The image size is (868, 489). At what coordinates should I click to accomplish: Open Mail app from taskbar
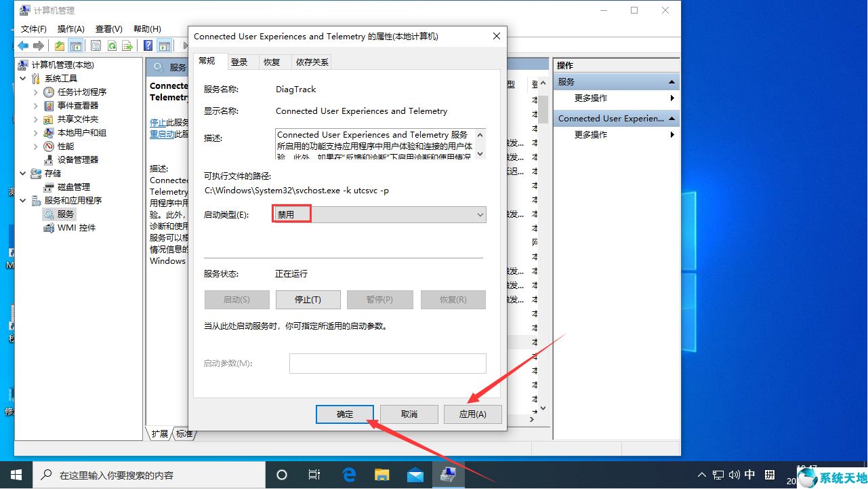click(x=415, y=475)
